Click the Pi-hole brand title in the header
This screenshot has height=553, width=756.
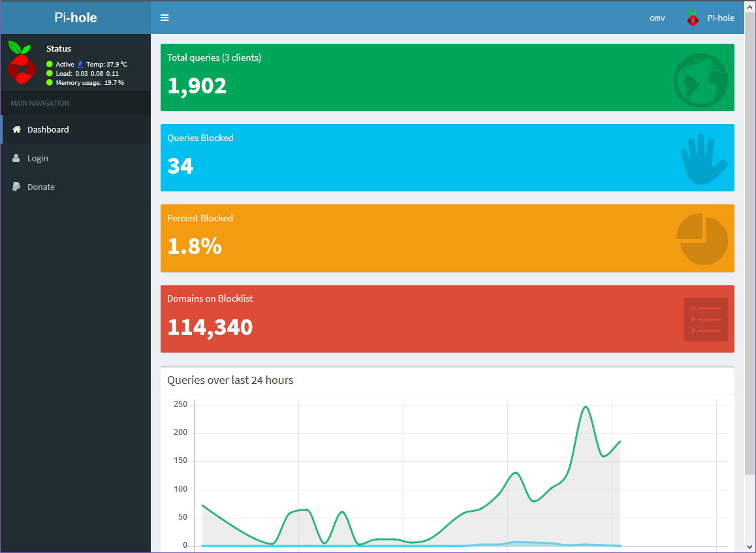tap(74, 17)
